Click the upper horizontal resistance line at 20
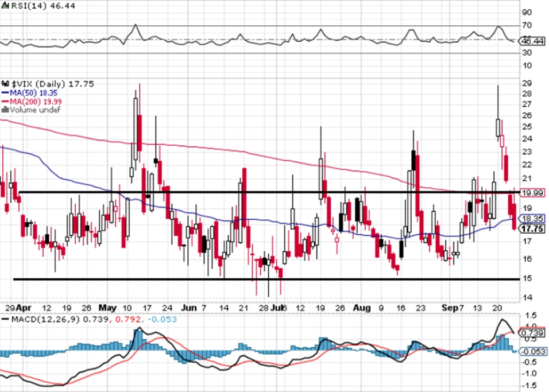549x392 pixels. (x=269, y=192)
